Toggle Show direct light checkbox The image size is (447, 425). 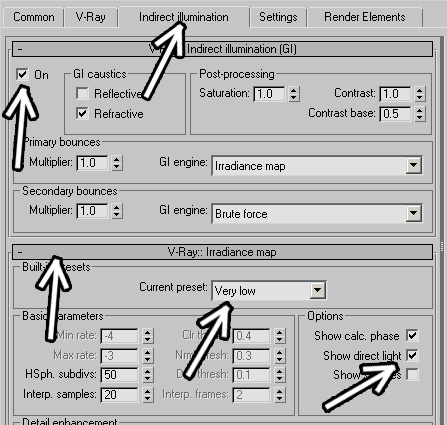coord(412,355)
